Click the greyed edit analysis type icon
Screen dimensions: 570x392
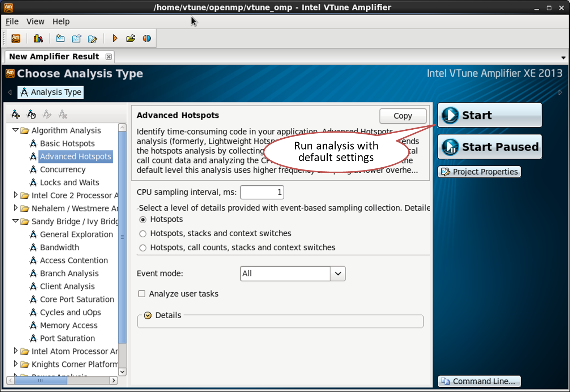pyautogui.click(x=47, y=115)
